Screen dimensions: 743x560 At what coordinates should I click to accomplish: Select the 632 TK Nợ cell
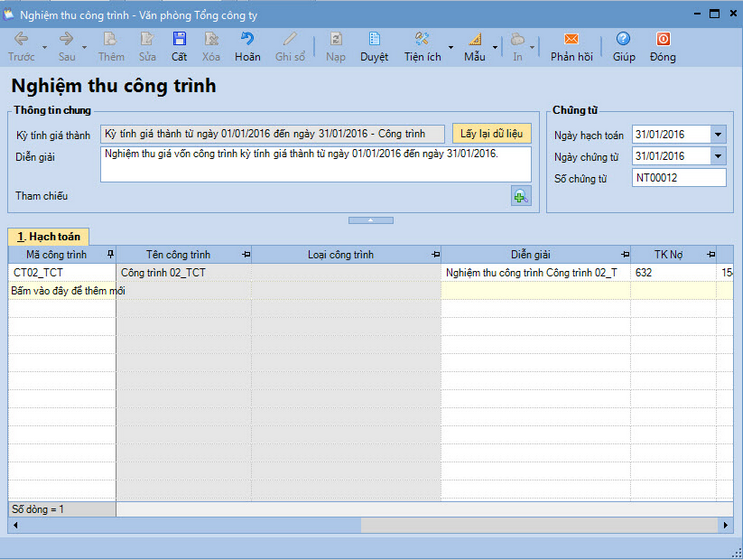click(673, 272)
